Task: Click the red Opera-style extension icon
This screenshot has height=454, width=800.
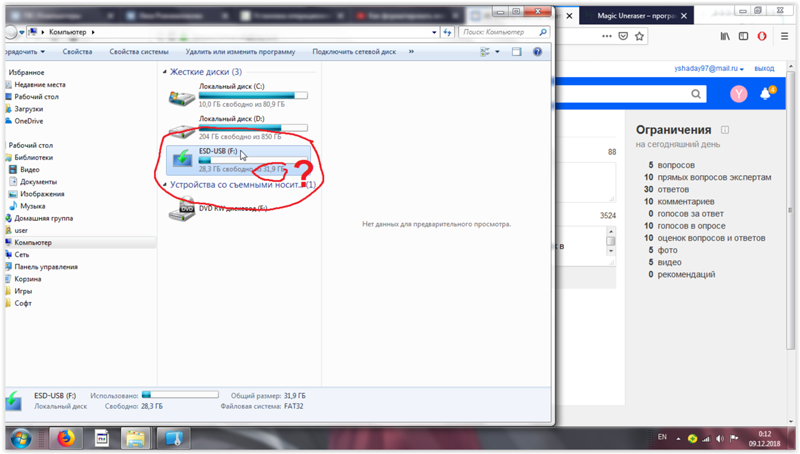Action: click(x=762, y=36)
